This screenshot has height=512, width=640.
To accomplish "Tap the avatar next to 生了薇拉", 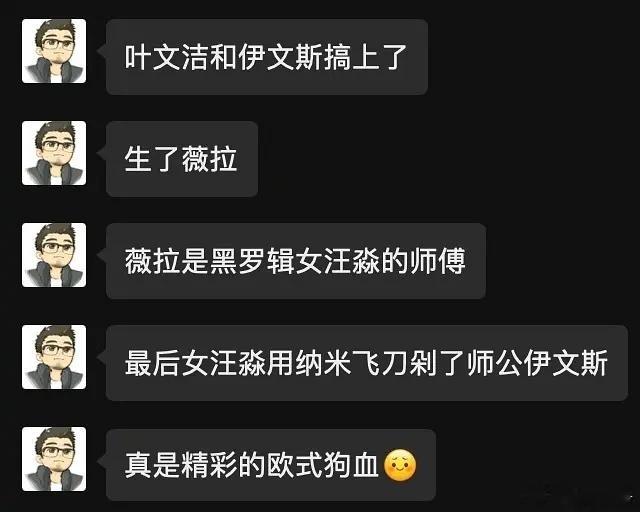I will [54, 153].
